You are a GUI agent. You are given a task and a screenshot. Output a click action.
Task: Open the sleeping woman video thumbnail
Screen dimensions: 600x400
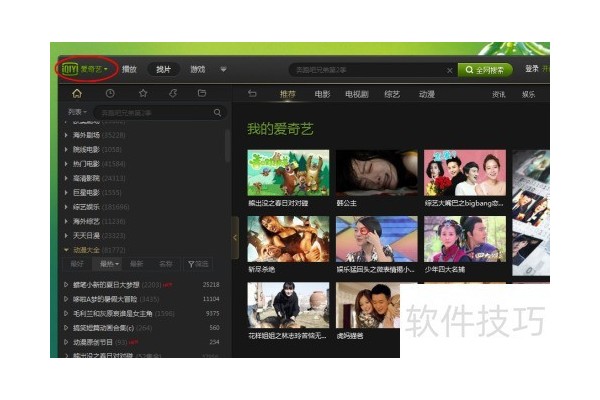[377, 173]
